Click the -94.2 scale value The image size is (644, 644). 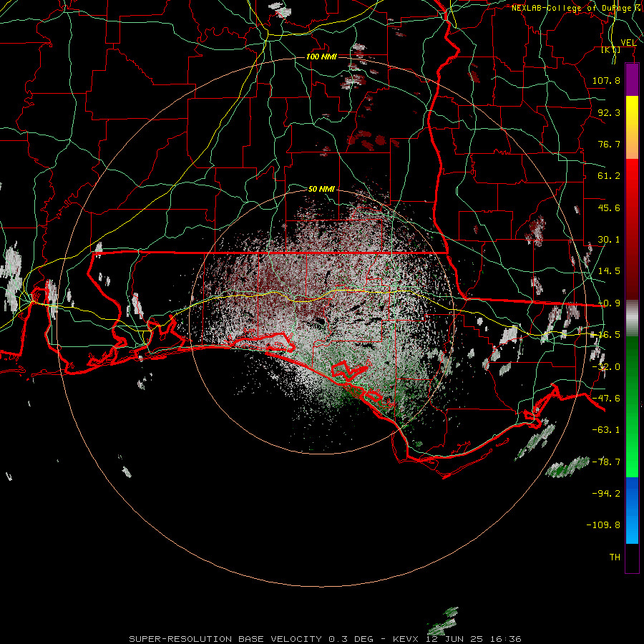point(606,494)
